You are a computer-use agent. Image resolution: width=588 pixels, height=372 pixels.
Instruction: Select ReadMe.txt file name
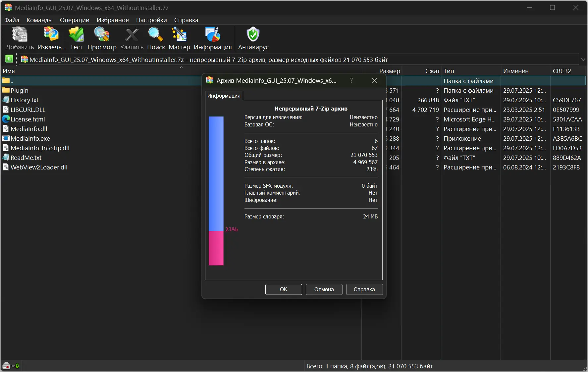(x=26, y=158)
